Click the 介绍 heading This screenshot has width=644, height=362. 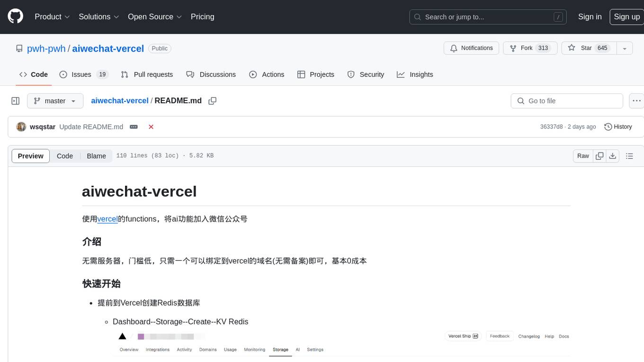click(92, 242)
